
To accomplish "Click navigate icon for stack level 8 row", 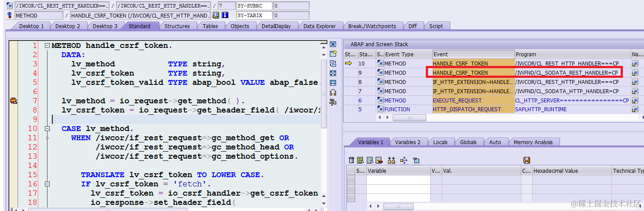I will (x=635, y=82).
